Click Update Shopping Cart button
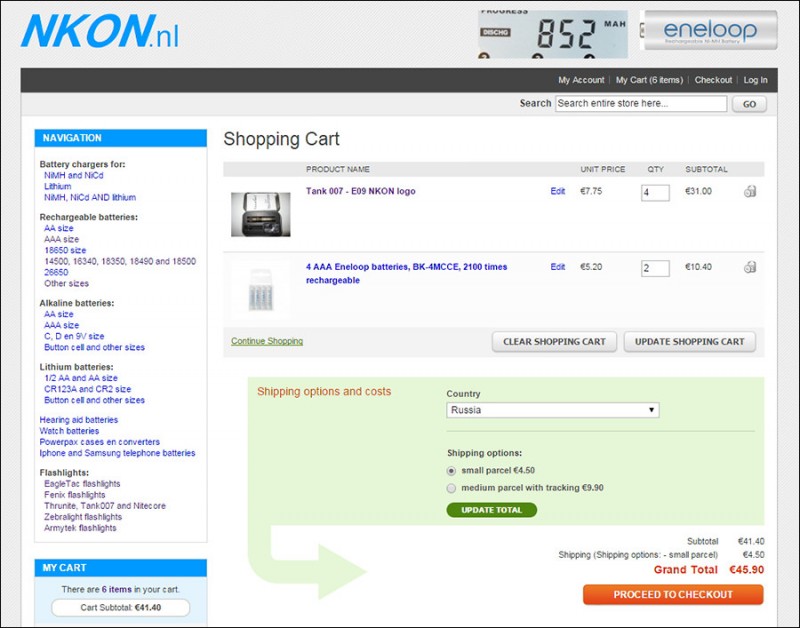The image size is (800, 628). click(x=689, y=342)
